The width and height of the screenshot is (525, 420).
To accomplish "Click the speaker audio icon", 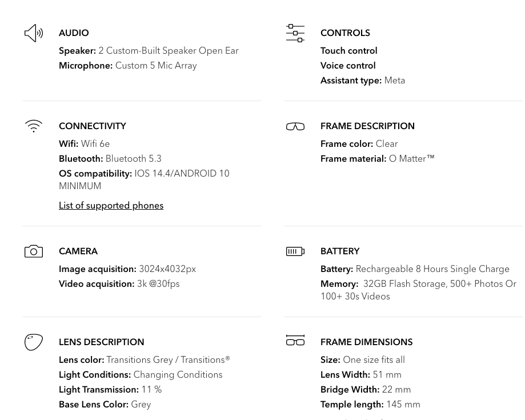I will pos(34,33).
